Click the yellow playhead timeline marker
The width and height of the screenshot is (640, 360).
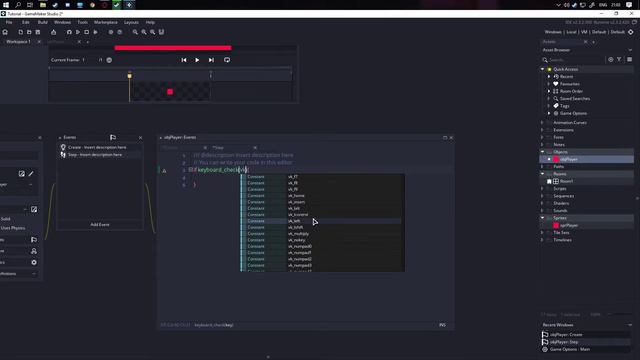129,76
